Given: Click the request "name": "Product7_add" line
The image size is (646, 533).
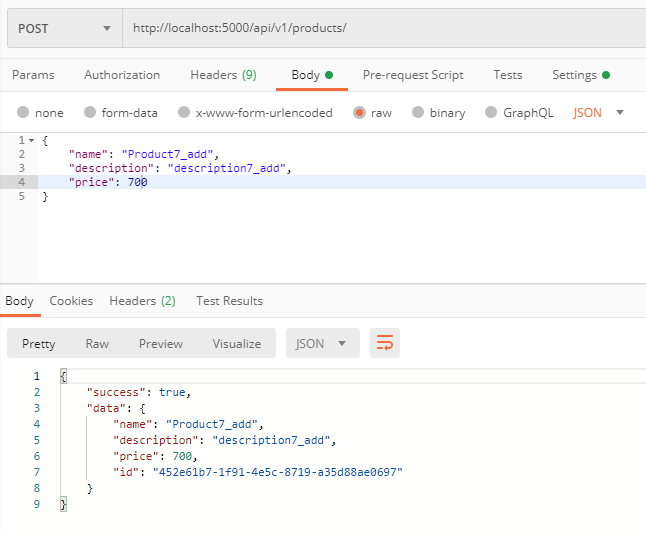Looking at the screenshot, I should point(144,154).
